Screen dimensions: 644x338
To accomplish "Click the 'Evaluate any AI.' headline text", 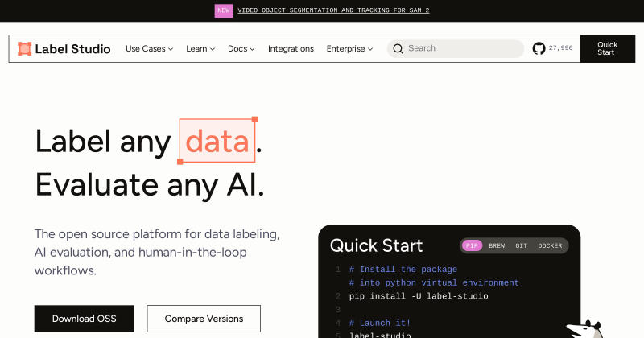I will pyautogui.click(x=150, y=185).
